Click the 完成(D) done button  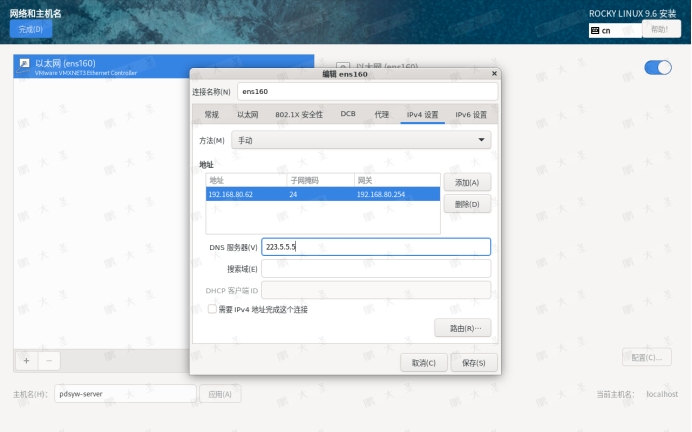31,29
